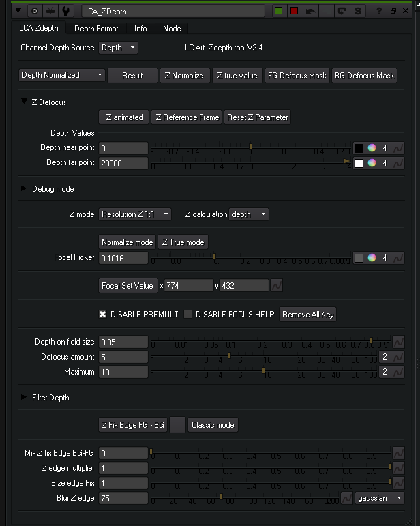Toggle the checkbox beside Z Fix Edge FG - BG
The image size is (420, 526).
coord(177,424)
